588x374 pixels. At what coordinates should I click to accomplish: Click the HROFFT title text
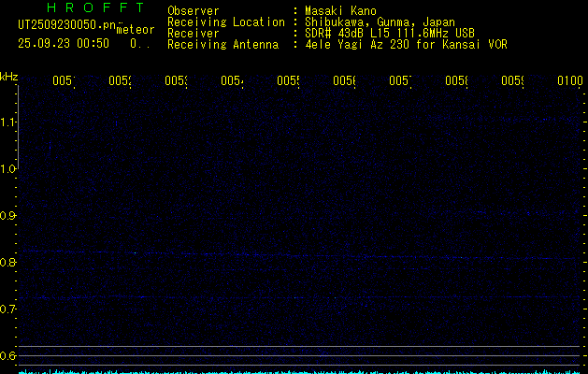click(x=82, y=8)
